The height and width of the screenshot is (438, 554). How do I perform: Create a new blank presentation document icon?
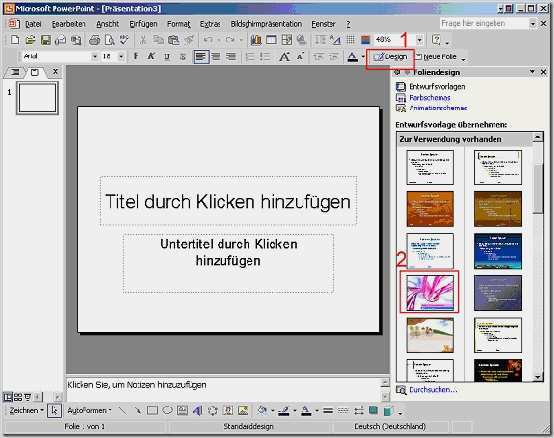15,40
